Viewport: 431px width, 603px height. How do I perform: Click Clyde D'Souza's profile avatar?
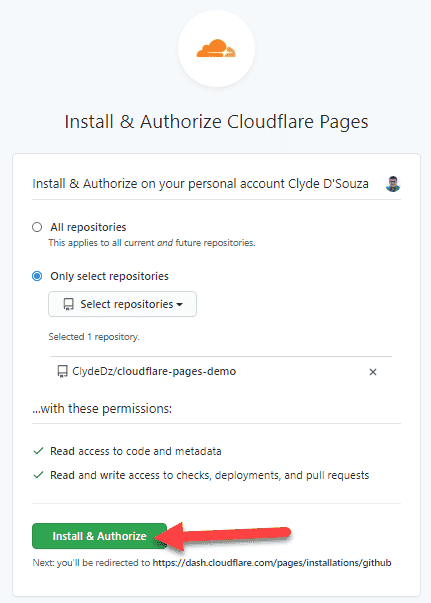coord(393,184)
